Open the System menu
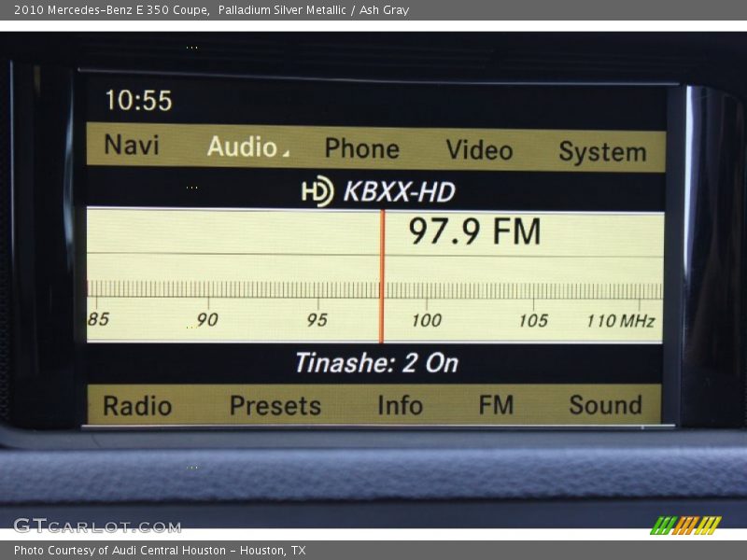 pyautogui.click(x=602, y=152)
